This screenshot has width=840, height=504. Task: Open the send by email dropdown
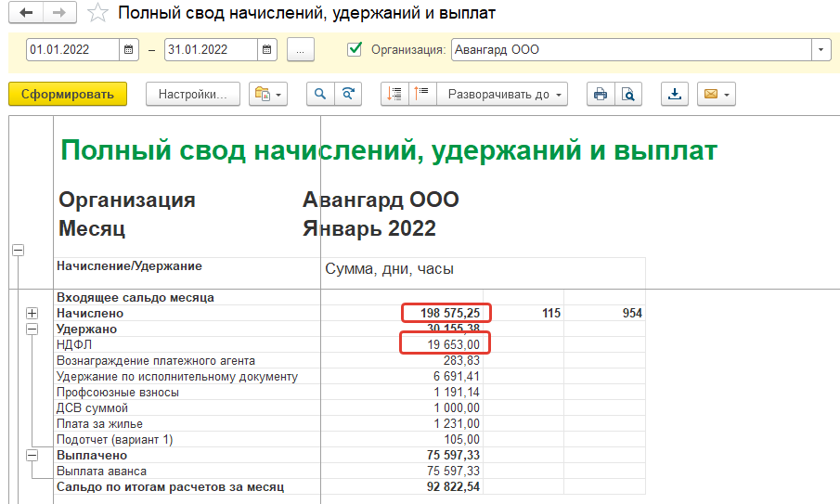pos(717,94)
